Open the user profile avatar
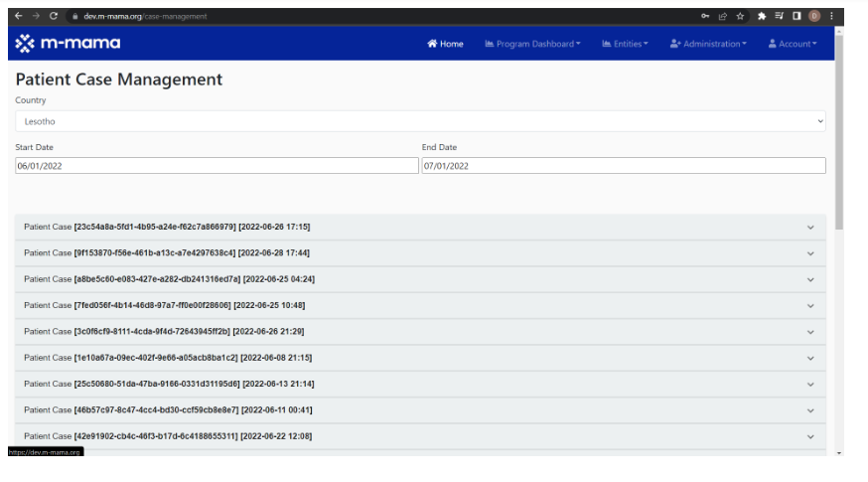 814,16
